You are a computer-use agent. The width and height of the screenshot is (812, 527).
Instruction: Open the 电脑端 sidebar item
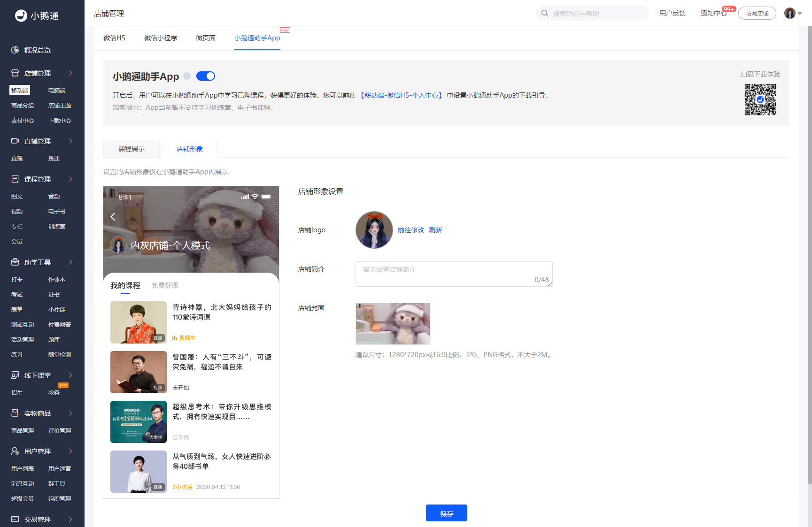point(57,90)
